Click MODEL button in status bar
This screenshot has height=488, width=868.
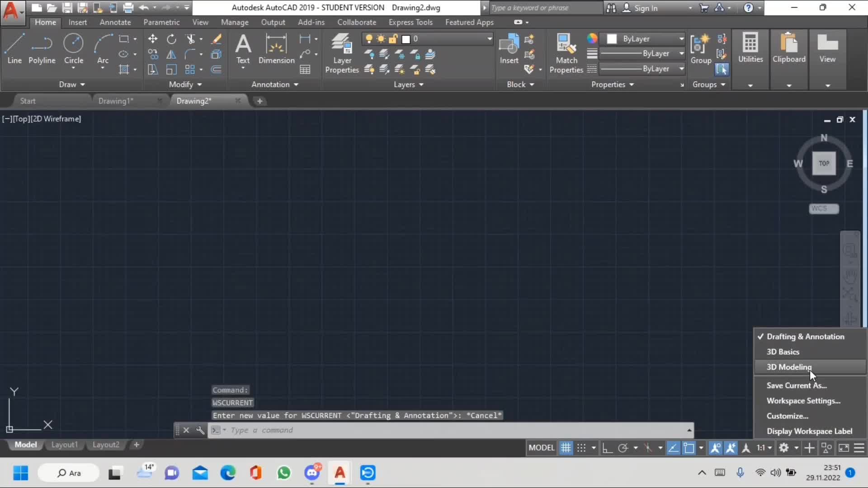[x=541, y=448]
